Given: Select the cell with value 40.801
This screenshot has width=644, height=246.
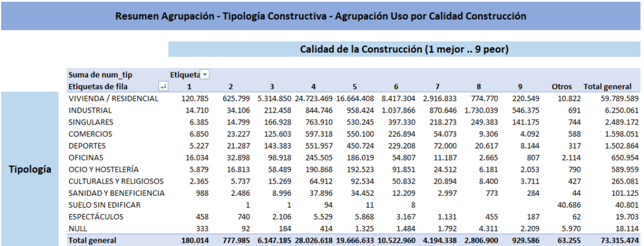Looking at the screenshot, I should [x=627, y=205].
